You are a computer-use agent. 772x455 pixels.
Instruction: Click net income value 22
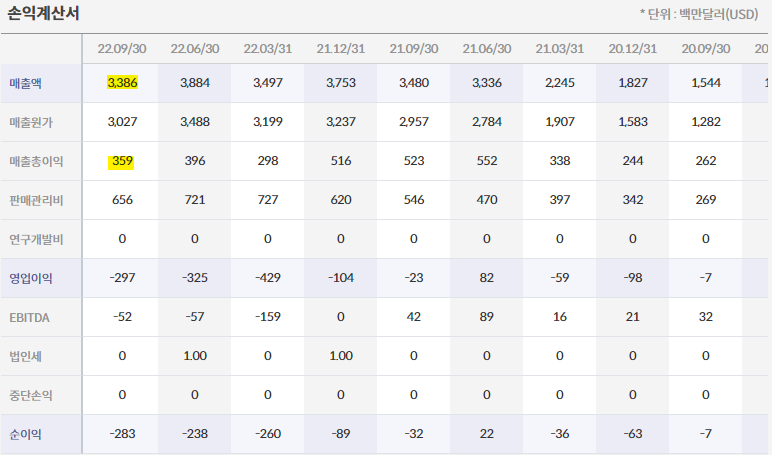[486, 434]
